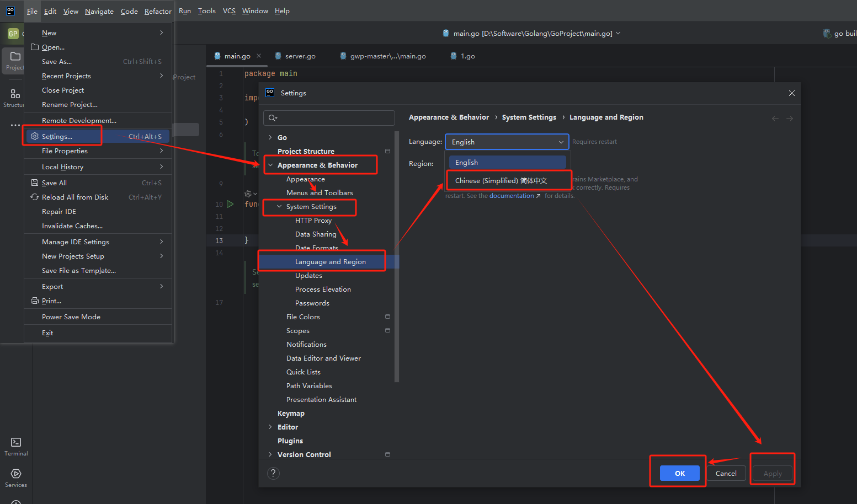Switch to gwp-master main.go tab

click(x=383, y=56)
